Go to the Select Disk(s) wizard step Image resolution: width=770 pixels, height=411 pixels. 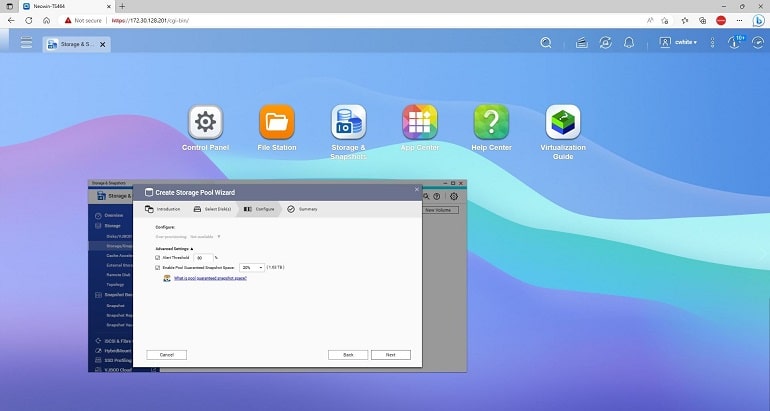click(212, 209)
